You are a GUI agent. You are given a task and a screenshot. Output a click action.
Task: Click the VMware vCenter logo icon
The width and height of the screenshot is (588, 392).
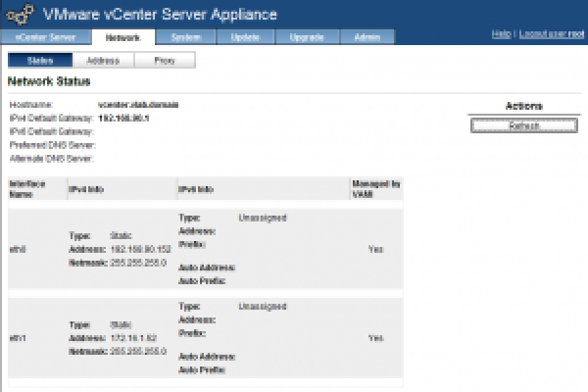tap(21, 15)
